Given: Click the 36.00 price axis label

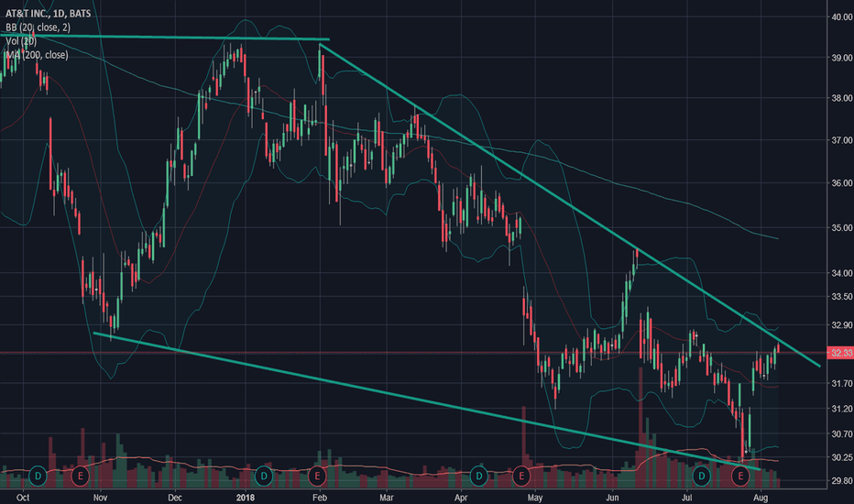Looking at the screenshot, I should click(x=841, y=183).
